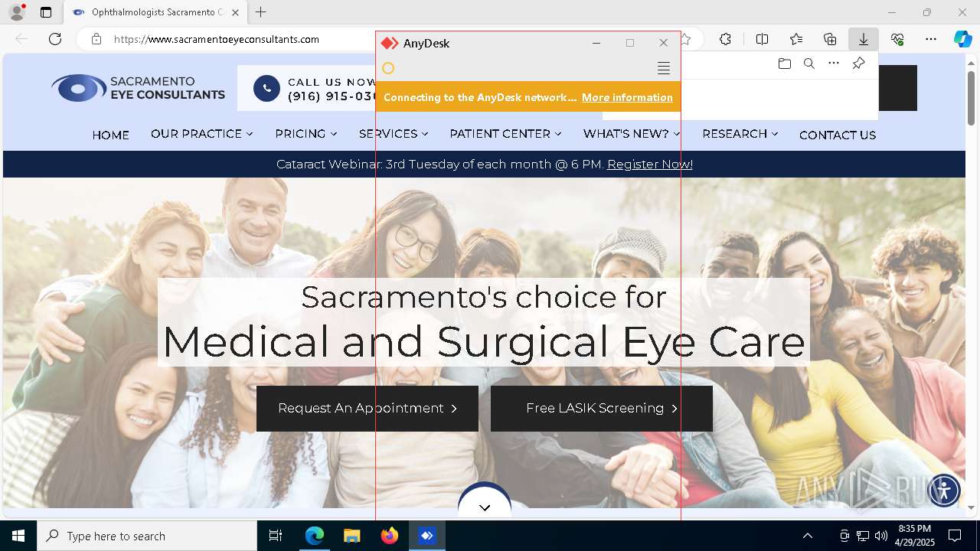Click the phone icon beside Call Us Now

click(x=266, y=89)
